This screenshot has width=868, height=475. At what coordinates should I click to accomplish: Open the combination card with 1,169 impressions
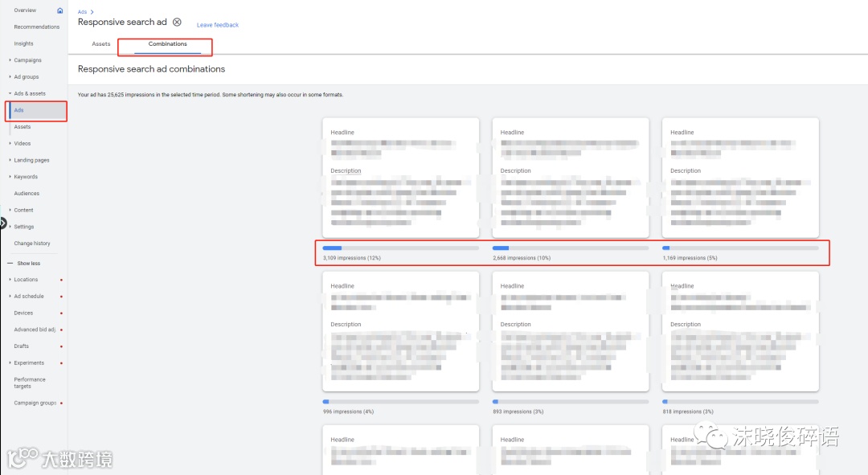click(x=741, y=177)
